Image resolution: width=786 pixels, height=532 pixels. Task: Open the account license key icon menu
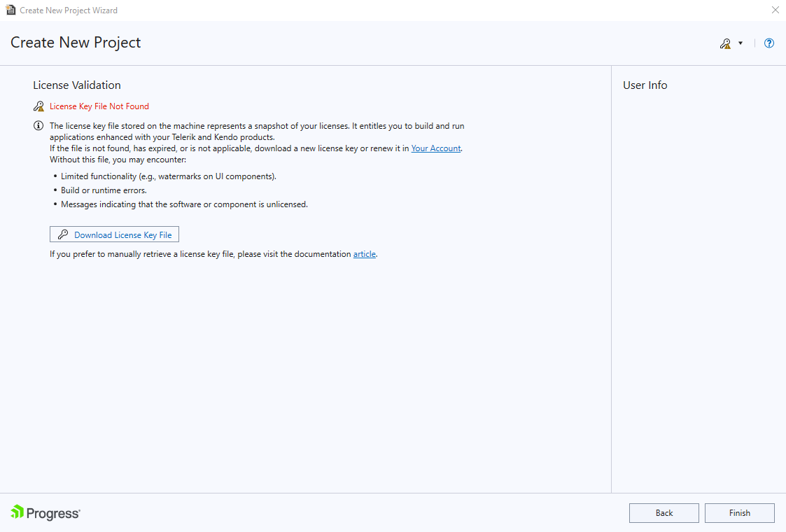click(724, 43)
